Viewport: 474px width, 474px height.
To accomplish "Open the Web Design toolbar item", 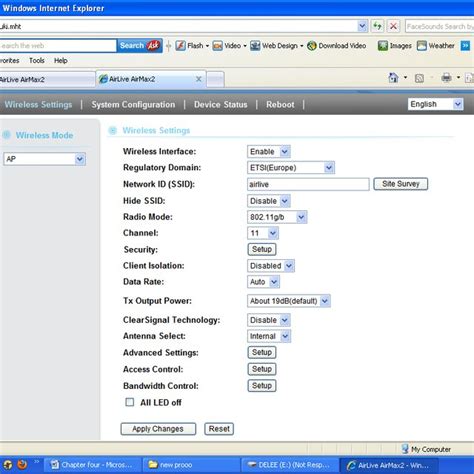I will pos(277,46).
